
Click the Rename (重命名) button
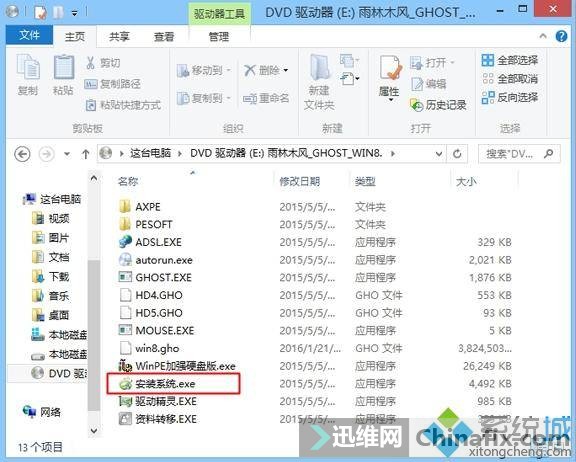pos(266,98)
